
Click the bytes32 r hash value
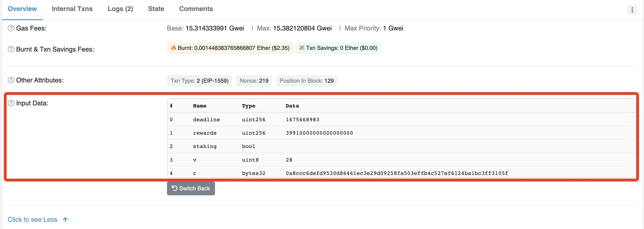[397, 173]
